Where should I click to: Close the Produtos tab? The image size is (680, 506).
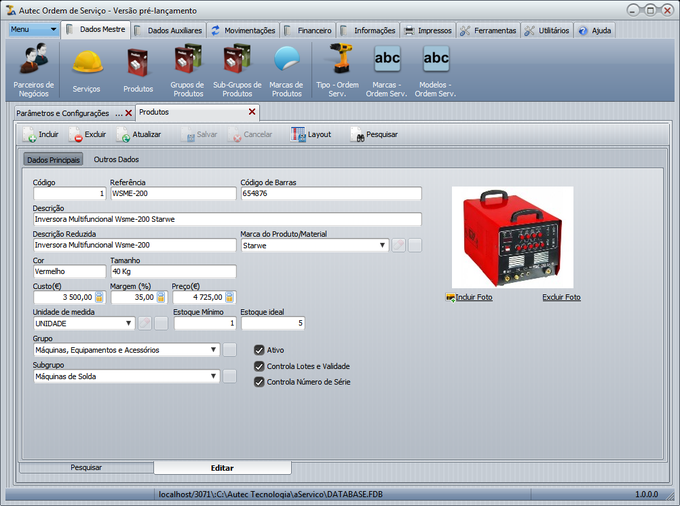tap(252, 112)
